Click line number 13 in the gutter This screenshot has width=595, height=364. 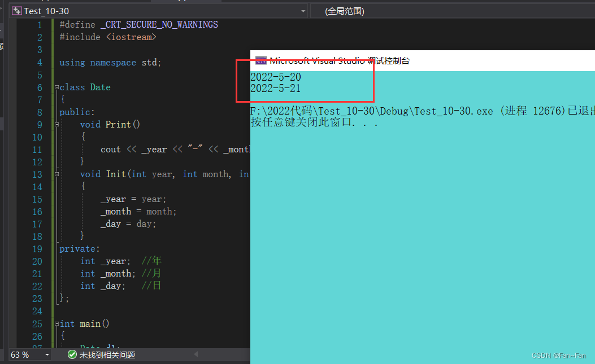(37, 174)
